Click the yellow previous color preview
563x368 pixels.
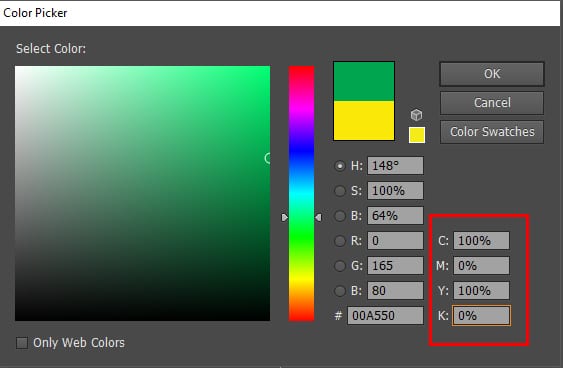coord(364,121)
